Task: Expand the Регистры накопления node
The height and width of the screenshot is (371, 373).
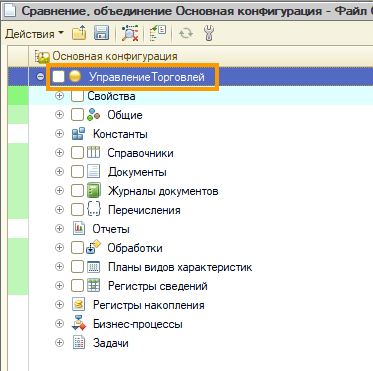Action: pyautogui.click(x=59, y=304)
